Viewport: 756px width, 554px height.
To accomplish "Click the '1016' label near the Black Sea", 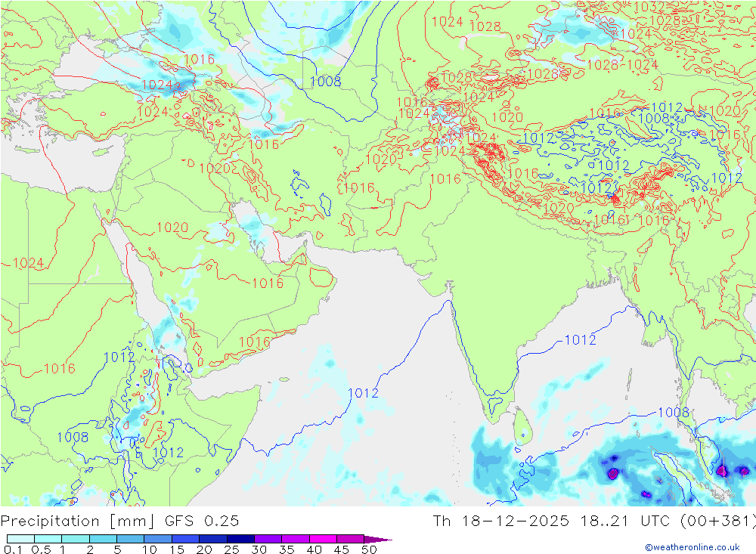I will click(199, 59).
